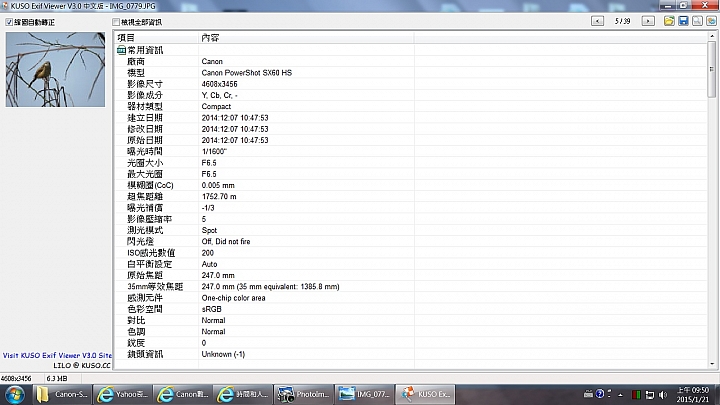Select the 1/1600" exposure time value
720x405 pixels.
tap(214, 152)
